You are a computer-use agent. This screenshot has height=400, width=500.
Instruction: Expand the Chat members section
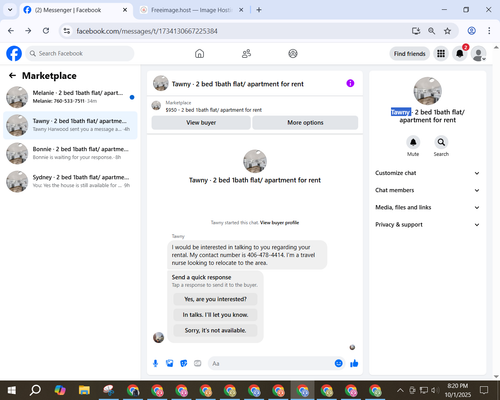point(427,190)
